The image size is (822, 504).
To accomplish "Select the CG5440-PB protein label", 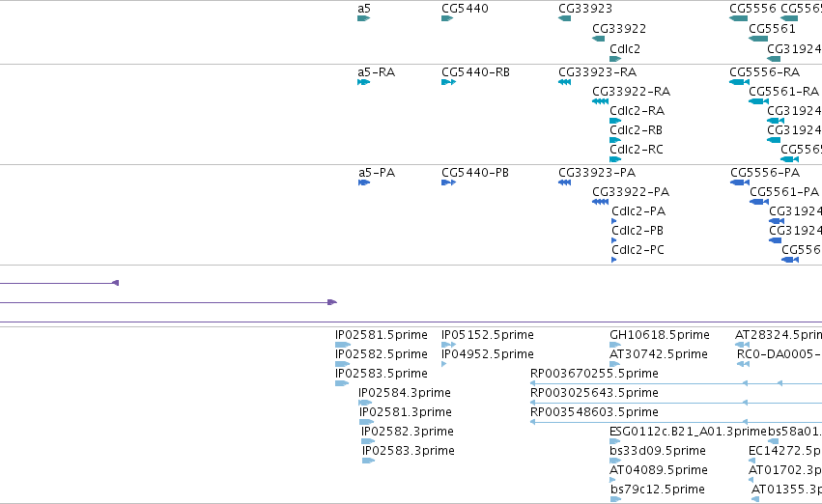I will pyautogui.click(x=475, y=173).
